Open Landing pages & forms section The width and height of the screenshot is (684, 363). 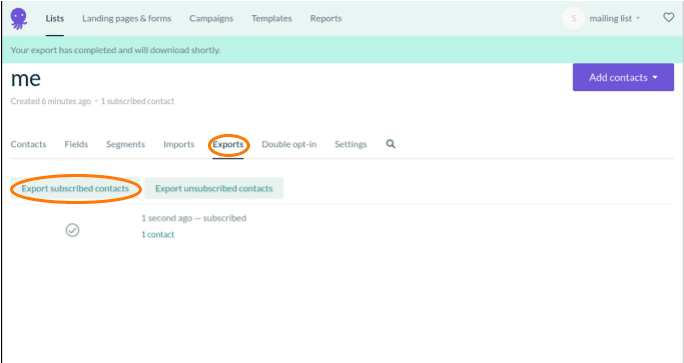pyautogui.click(x=127, y=18)
